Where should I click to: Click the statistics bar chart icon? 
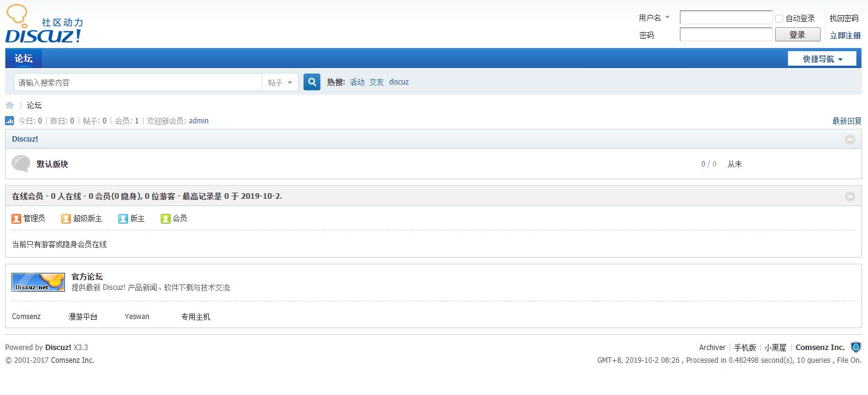pos(10,121)
